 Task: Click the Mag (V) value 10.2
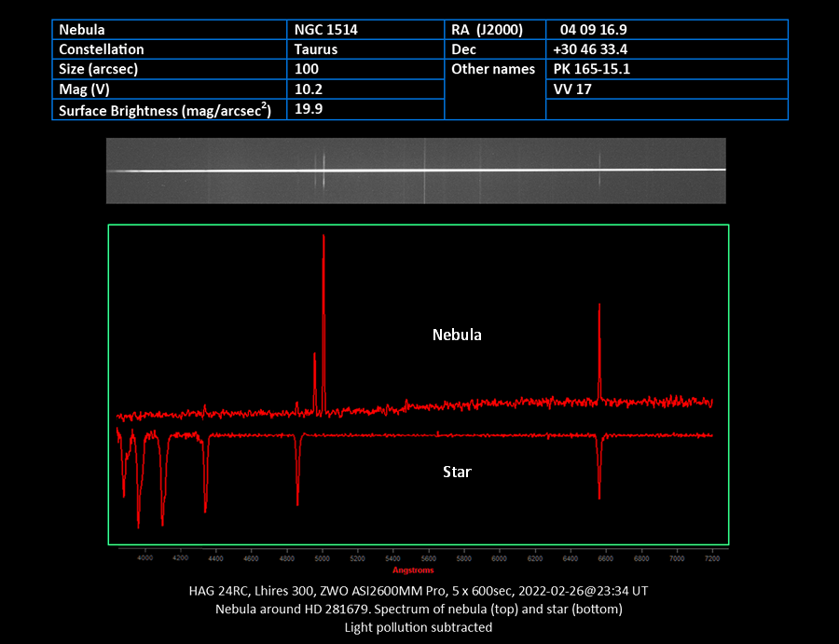[x=365, y=89]
